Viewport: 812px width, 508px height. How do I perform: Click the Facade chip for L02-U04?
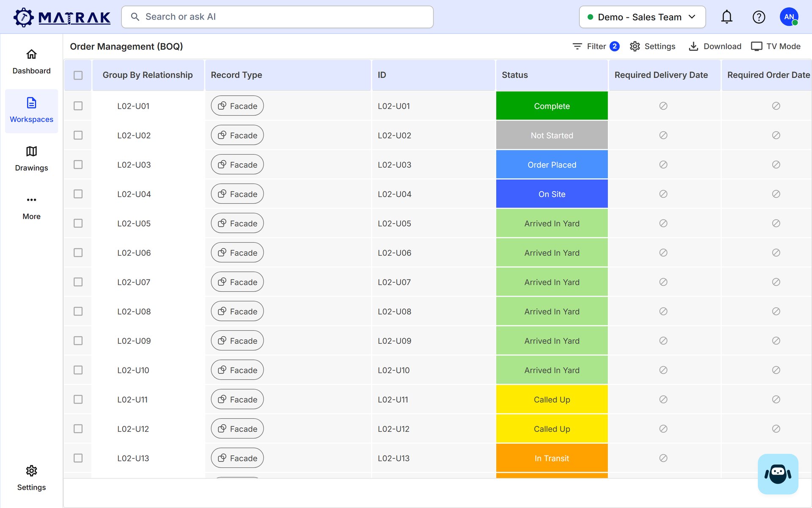237,194
